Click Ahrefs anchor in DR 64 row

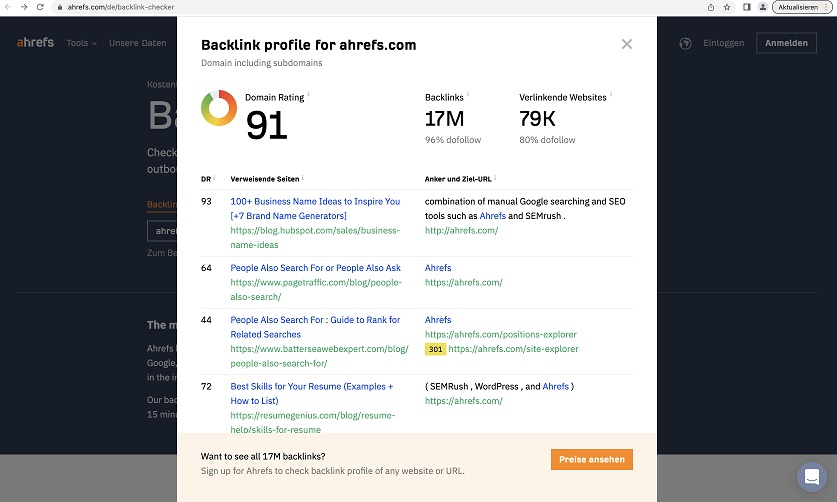pyautogui.click(x=438, y=268)
